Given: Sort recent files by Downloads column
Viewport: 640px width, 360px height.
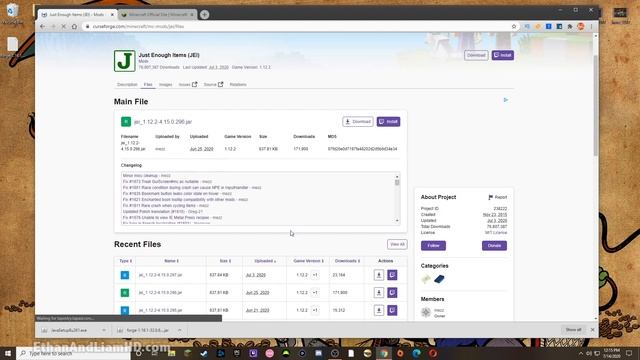Looking at the screenshot, I should pyautogui.click(x=347, y=261).
